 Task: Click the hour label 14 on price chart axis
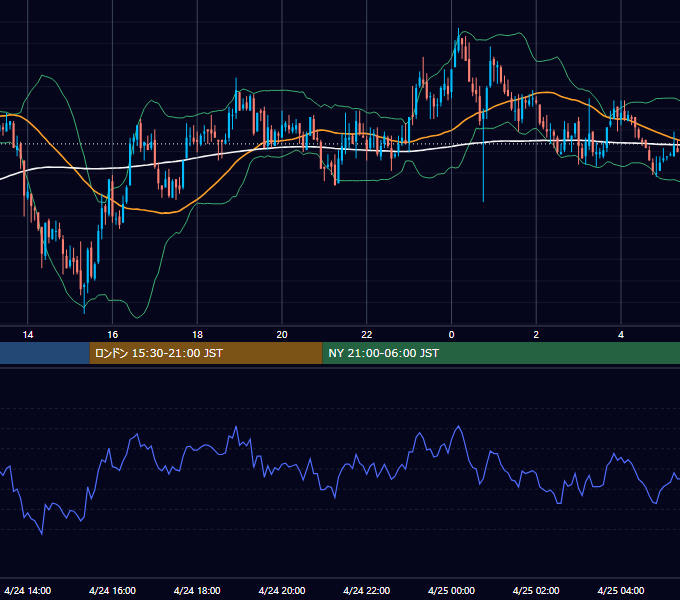28,335
